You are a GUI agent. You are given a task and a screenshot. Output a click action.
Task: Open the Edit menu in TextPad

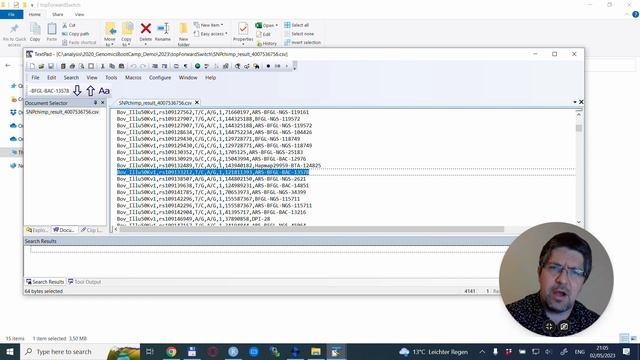[x=51, y=78]
